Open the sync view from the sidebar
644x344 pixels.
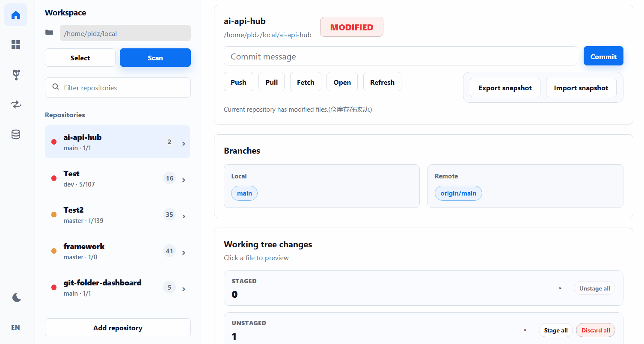point(15,104)
